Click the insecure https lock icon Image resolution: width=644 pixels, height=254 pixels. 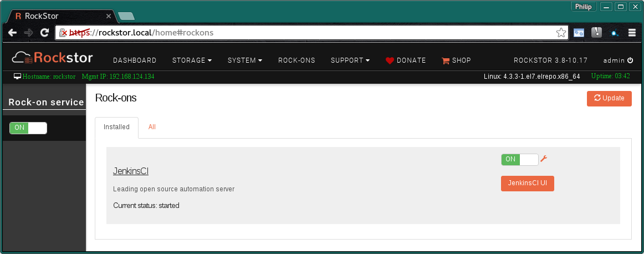point(63,33)
